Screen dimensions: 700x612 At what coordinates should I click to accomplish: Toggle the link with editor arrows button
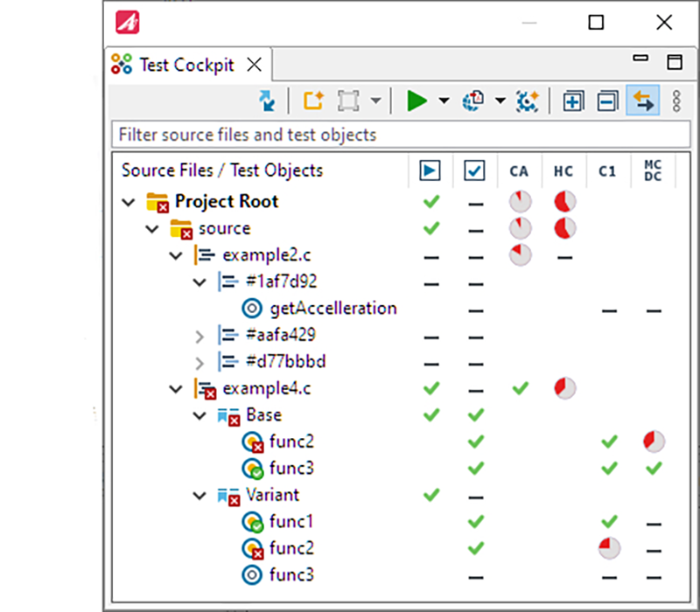pyautogui.click(x=643, y=101)
